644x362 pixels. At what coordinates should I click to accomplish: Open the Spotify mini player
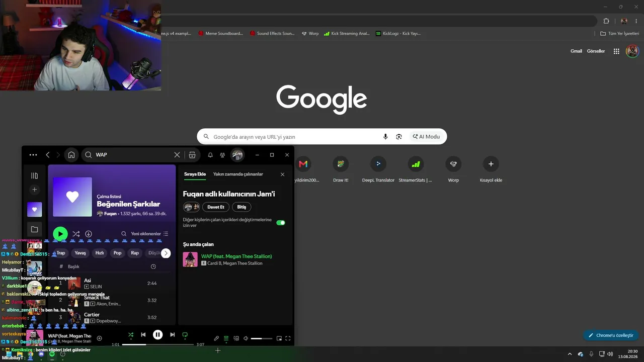pyautogui.click(x=279, y=338)
